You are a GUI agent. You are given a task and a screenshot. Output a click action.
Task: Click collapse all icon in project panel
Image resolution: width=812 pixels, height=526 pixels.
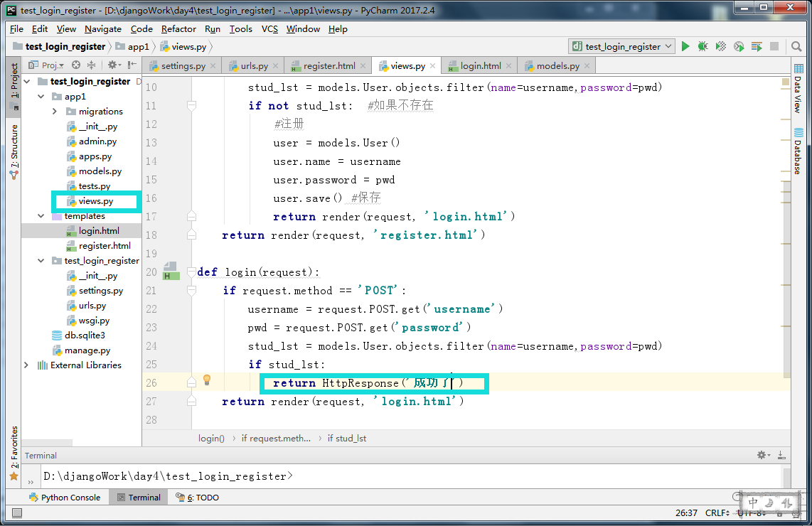point(91,65)
